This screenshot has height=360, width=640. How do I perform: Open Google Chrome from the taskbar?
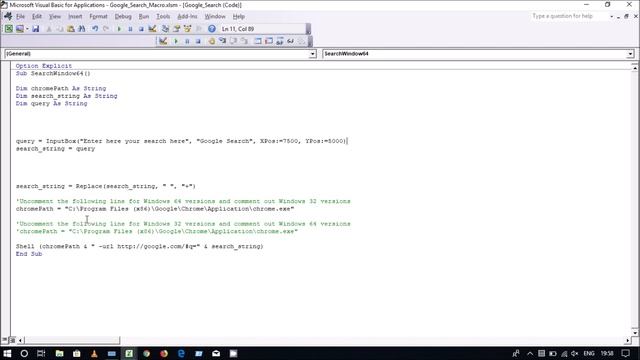coord(147,353)
